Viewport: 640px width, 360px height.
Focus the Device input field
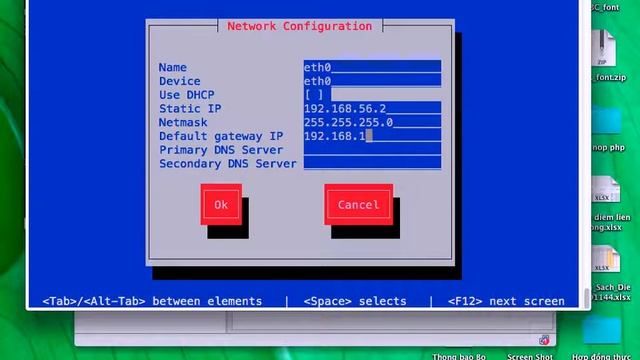coord(372,81)
